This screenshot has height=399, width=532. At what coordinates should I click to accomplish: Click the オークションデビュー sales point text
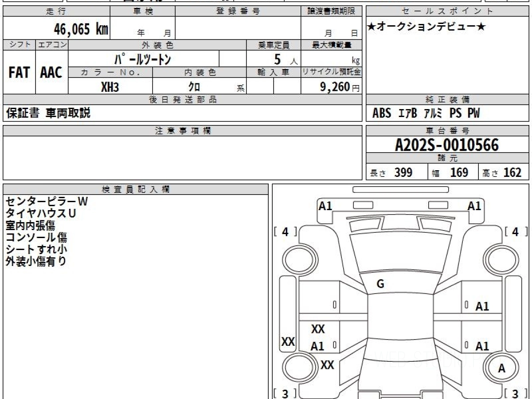(426, 27)
